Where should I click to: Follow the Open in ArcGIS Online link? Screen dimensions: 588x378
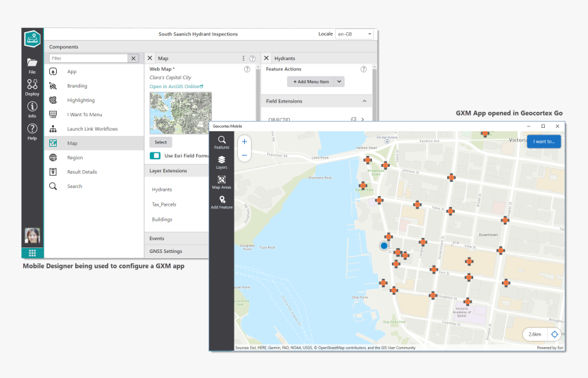(176, 87)
